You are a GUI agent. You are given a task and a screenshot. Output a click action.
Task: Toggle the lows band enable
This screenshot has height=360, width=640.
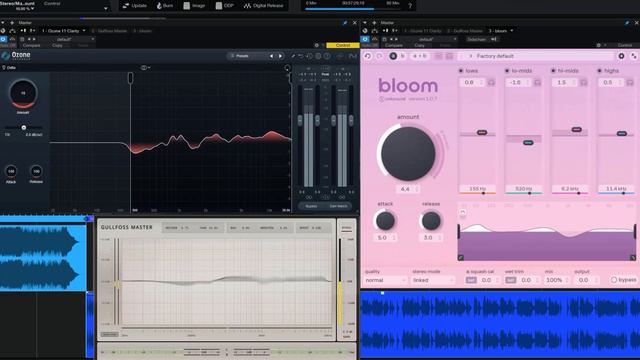point(461,71)
